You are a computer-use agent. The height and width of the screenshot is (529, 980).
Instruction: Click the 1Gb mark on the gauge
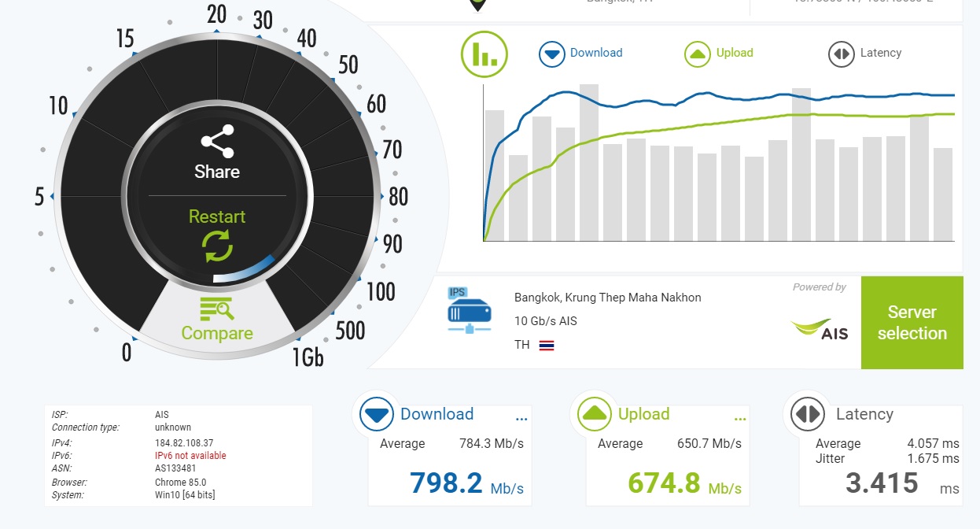308,357
